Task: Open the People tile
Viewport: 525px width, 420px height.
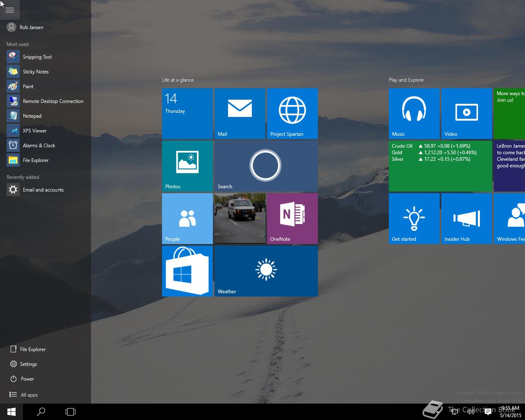Action: (x=187, y=219)
